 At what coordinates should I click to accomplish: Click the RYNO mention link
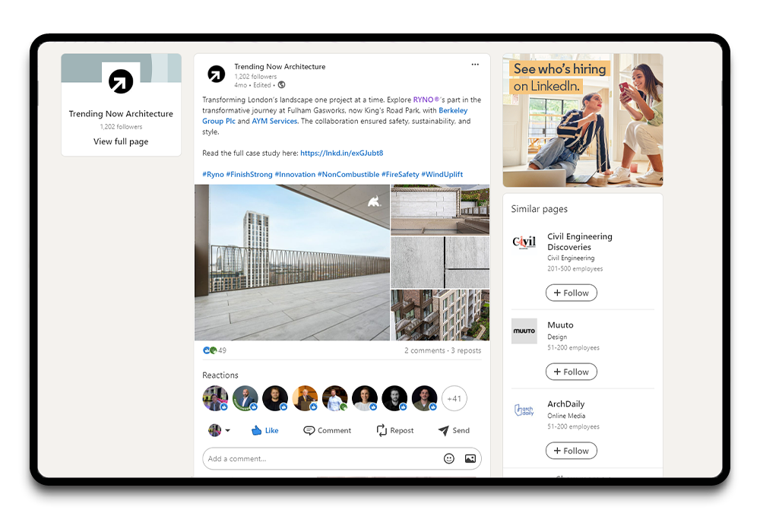pyautogui.click(x=426, y=100)
